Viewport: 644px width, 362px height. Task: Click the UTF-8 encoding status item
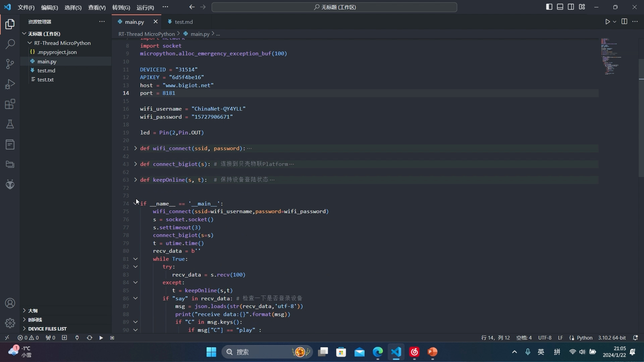coord(544,338)
